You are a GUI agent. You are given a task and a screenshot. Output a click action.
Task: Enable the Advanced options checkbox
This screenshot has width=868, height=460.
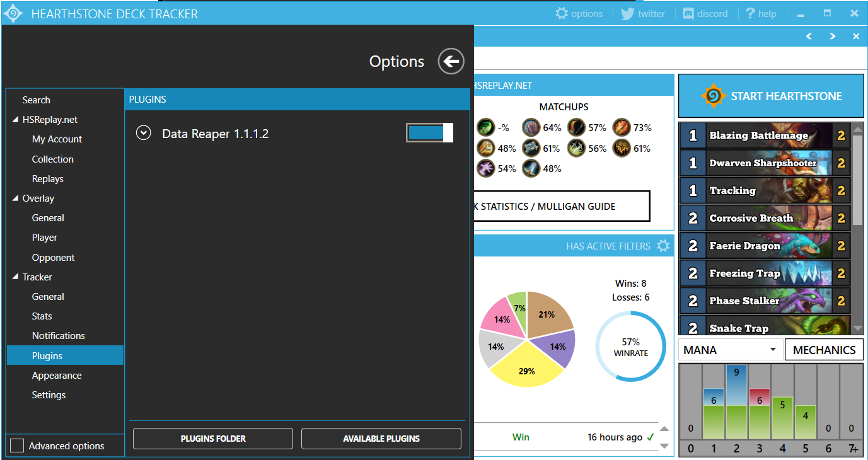click(18, 446)
